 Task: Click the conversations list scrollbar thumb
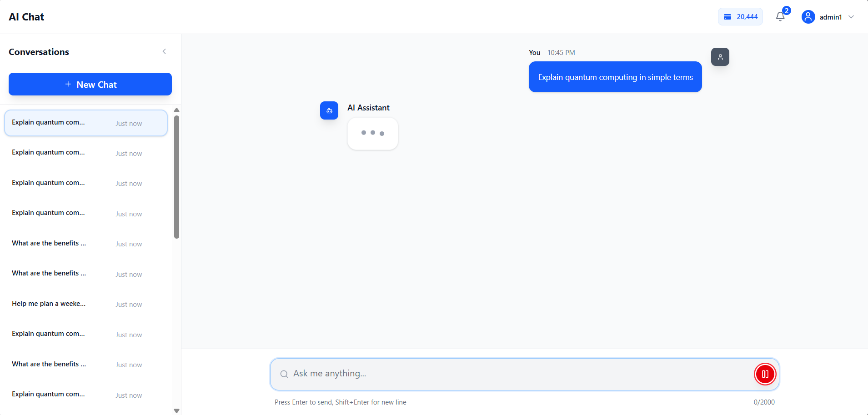click(176, 177)
